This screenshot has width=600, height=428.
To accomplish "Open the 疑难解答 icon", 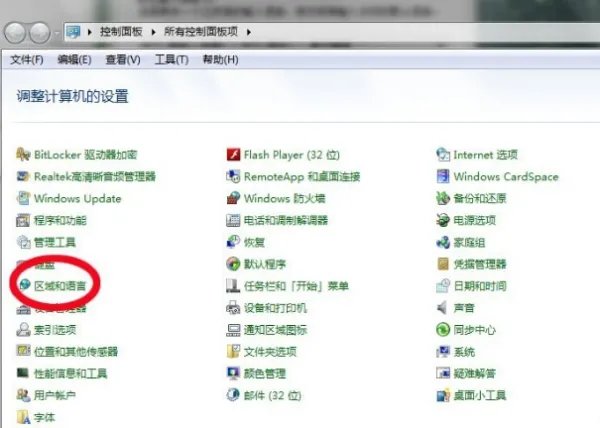I will click(443, 373).
